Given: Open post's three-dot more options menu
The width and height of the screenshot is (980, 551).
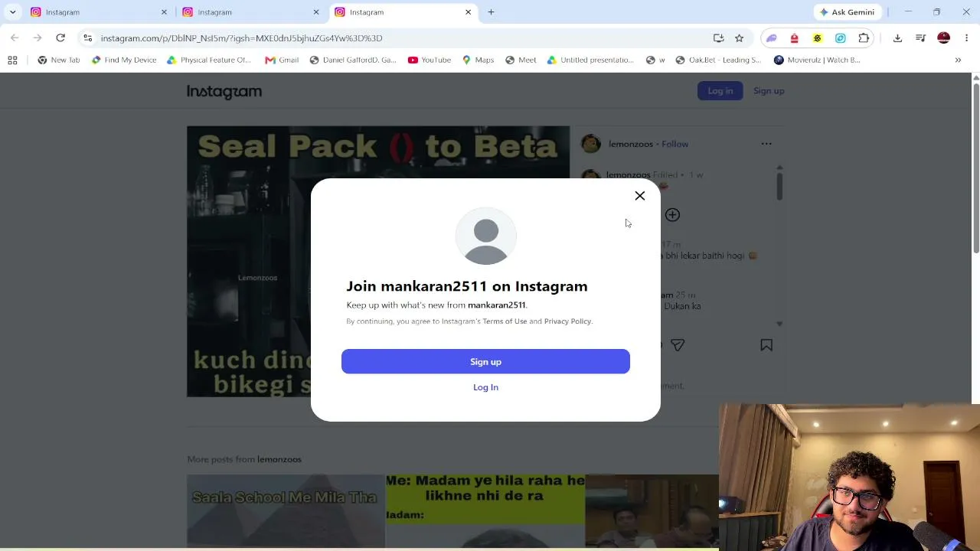Looking at the screenshot, I should (x=766, y=144).
